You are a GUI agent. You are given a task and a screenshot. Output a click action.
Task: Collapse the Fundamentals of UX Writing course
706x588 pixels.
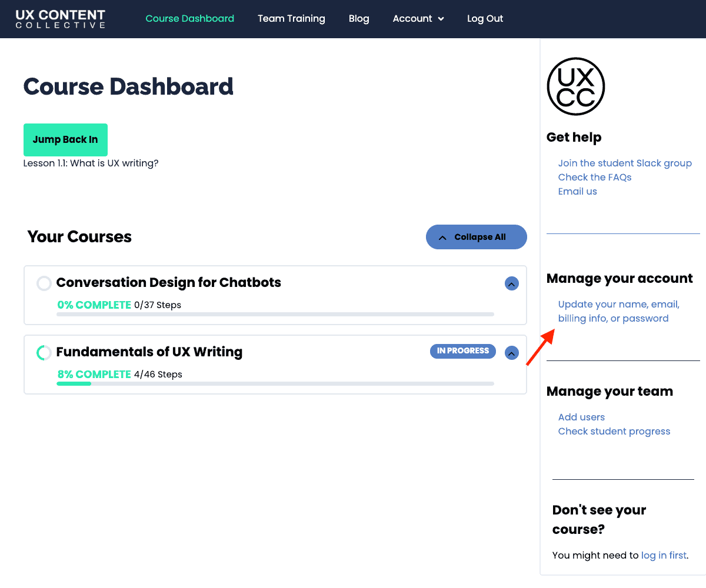[x=512, y=353]
